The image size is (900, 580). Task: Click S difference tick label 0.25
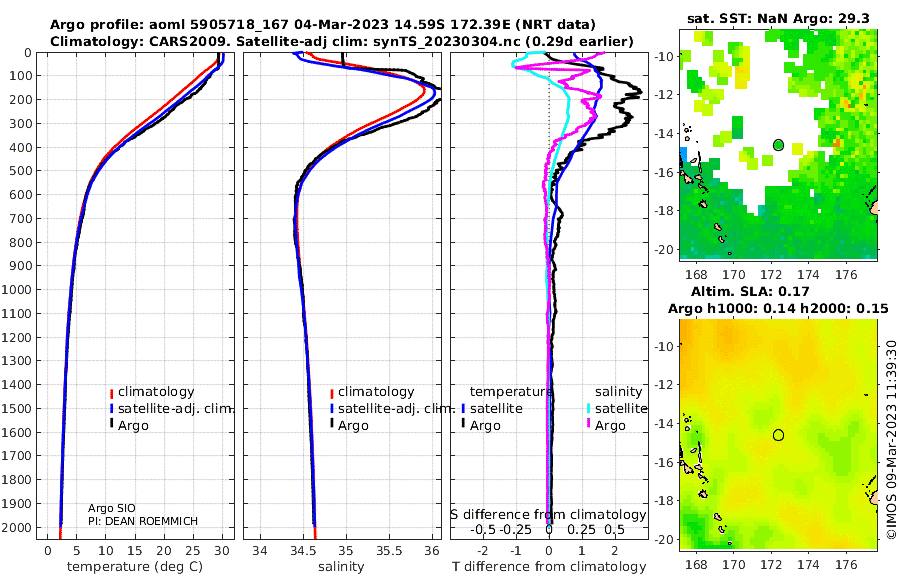pyautogui.click(x=581, y=529)
